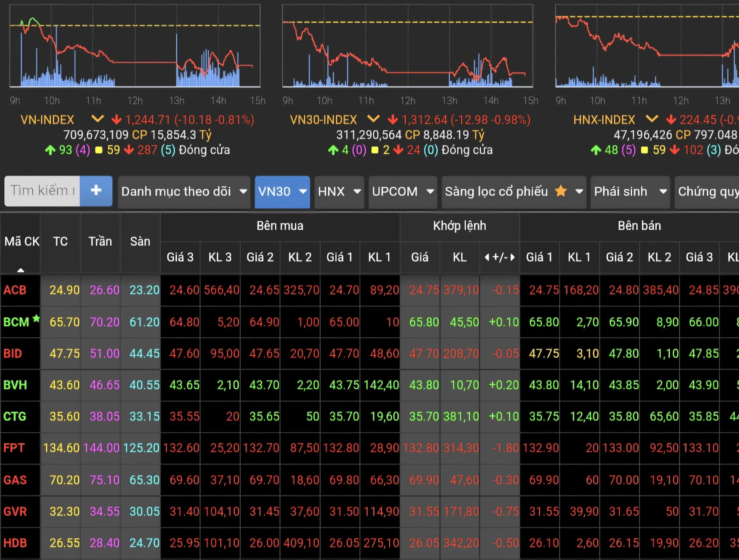
Task: Click BID sell price 47.75
Action: [x=544, y=353]
